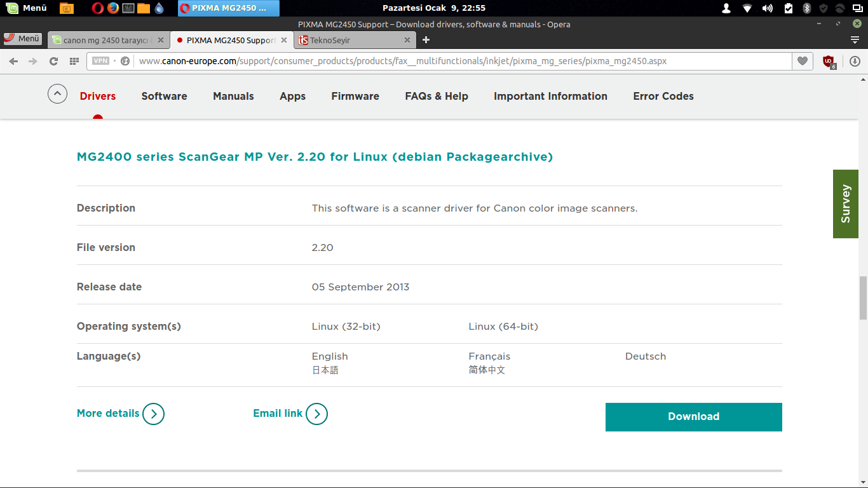Open the downloads icon in the toolbar
868x488 pixels.
tap(855, 62)
